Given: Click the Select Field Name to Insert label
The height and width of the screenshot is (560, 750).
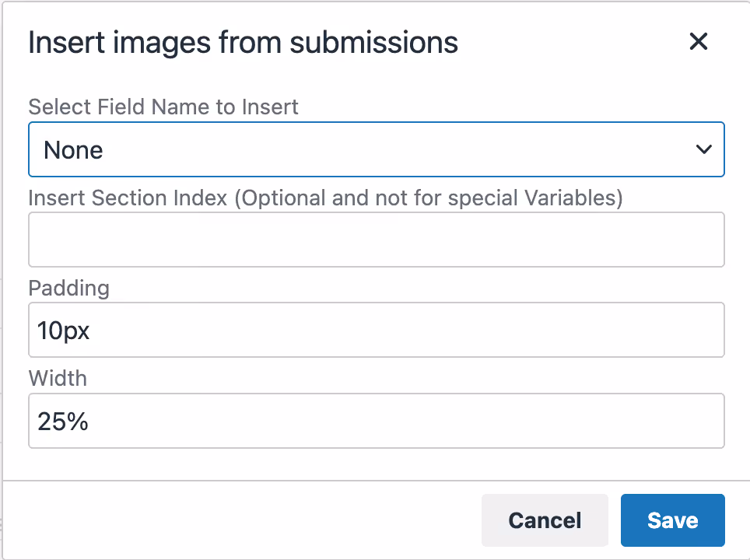Looking at the screenshot, I should 163,107.
